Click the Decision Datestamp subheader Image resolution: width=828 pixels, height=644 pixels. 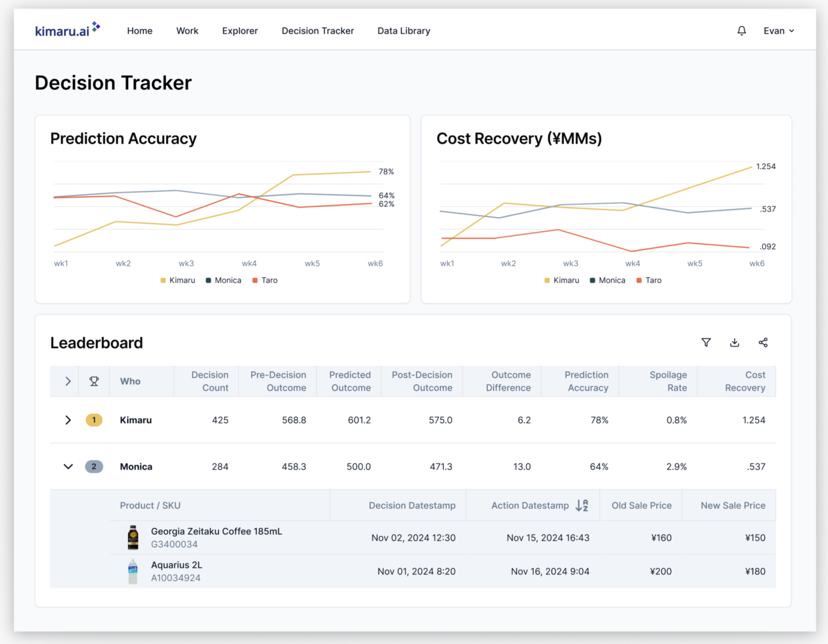pos(412,505)
